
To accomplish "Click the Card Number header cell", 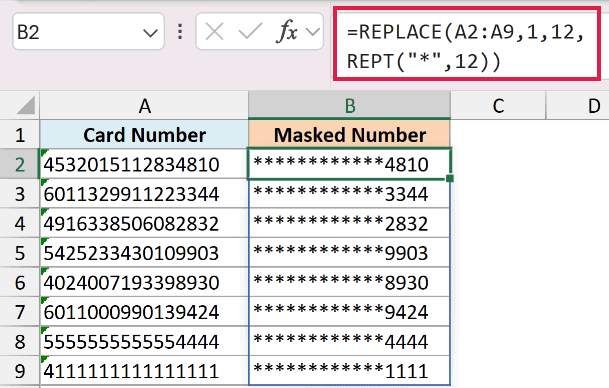I will pyautogui.click(x=144, y=135).
